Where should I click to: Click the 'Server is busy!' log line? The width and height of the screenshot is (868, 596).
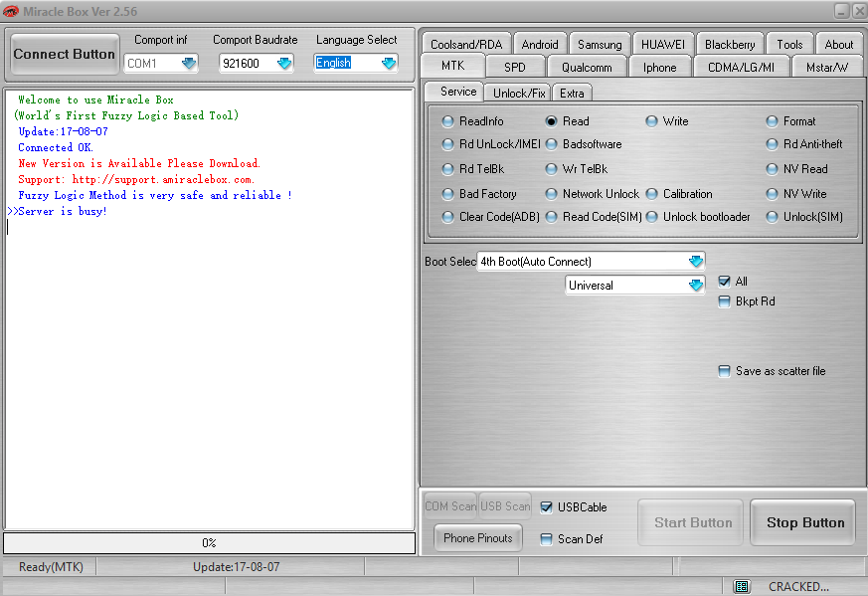57,211
